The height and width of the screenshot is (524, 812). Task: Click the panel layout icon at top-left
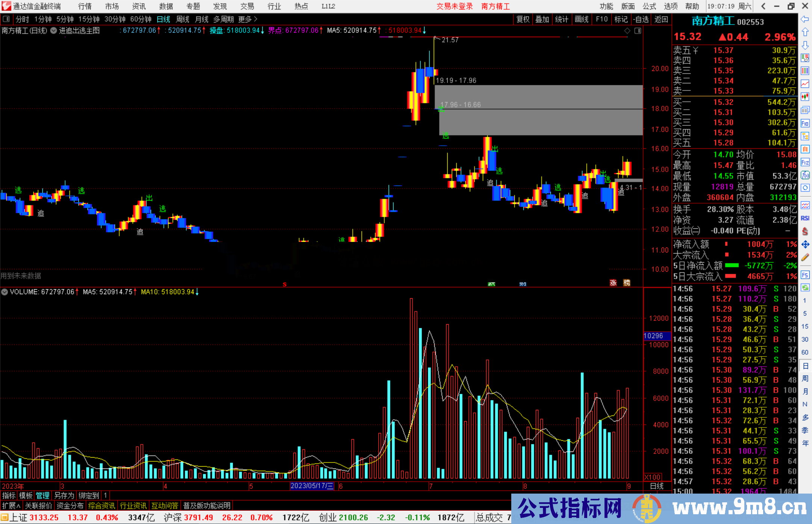[6, 19]
